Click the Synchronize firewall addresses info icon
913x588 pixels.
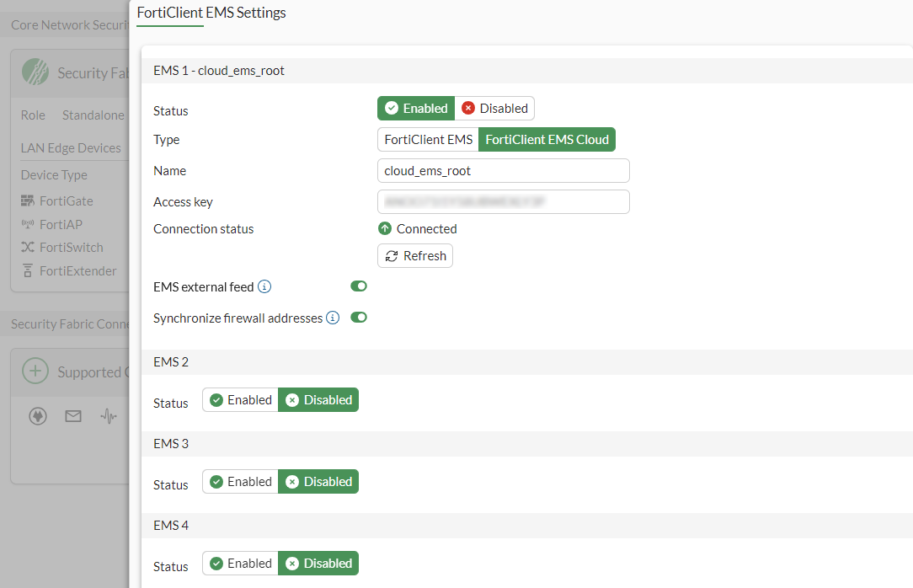(333, 318)
